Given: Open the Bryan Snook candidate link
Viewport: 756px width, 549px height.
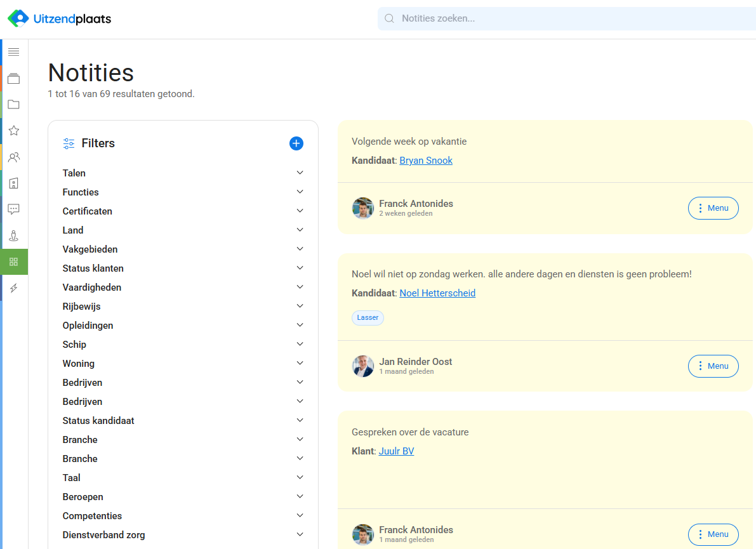Looking at the screenshot, I should [426, 161].
